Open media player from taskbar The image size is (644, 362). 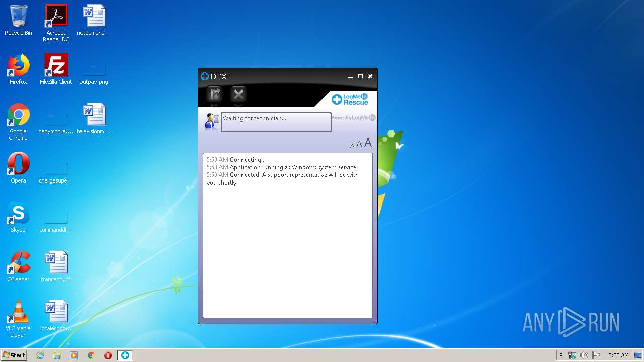74,355
